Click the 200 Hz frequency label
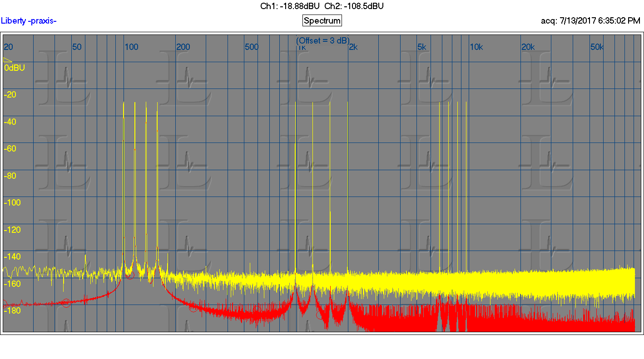 [183, 47]
